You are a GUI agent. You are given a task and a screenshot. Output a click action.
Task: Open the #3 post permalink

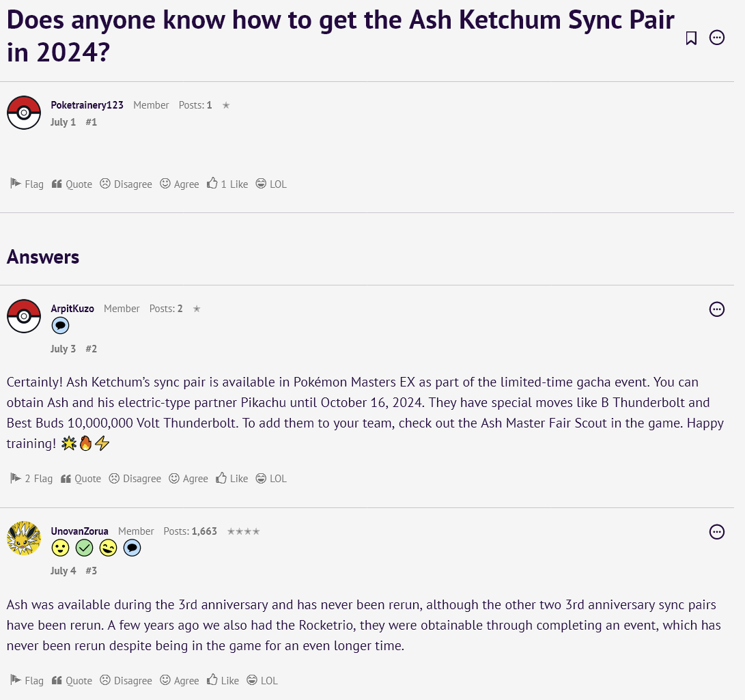92,571
